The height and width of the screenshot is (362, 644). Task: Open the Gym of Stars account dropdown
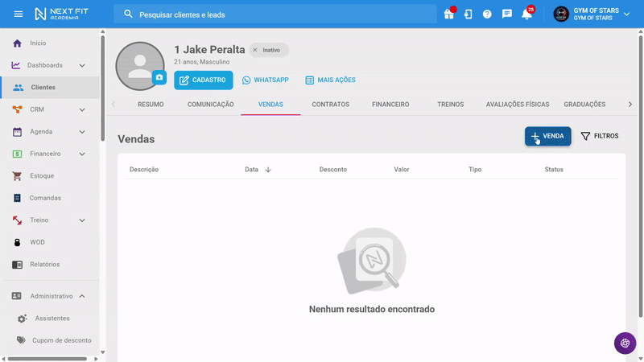pyautogui.click(x=627, y=14)
